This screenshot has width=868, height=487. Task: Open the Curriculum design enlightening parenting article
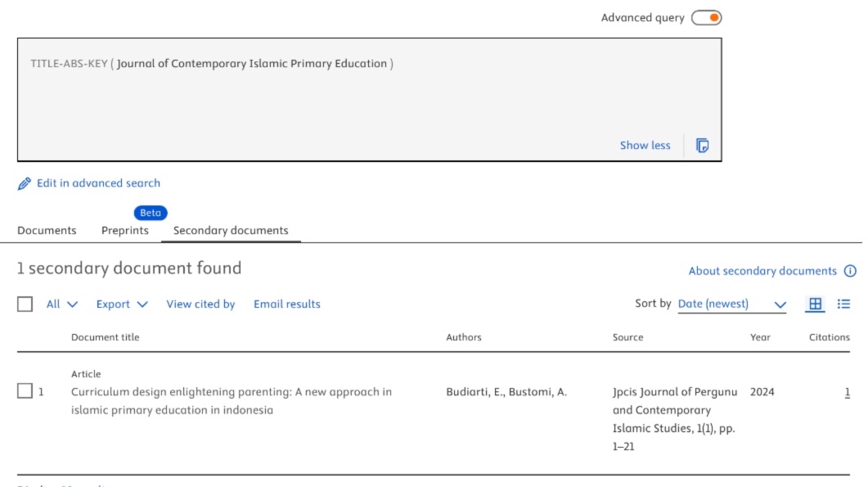click(x=231, y=392)
